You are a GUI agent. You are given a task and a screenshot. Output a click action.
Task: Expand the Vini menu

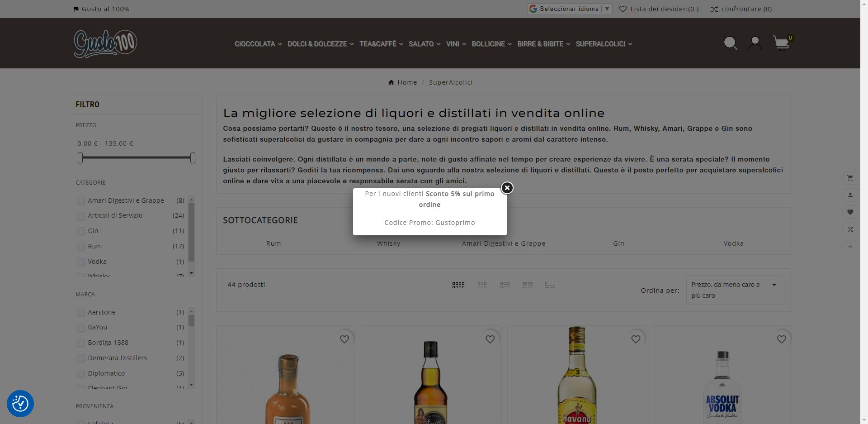tap(456, 44)
